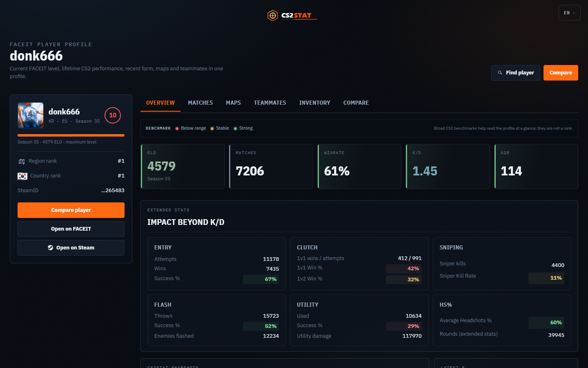Image resolution: width=588 pixels, height=368 pixels.
Task: Click the 412 / 991 clutch value
Action: coord(410,258)
